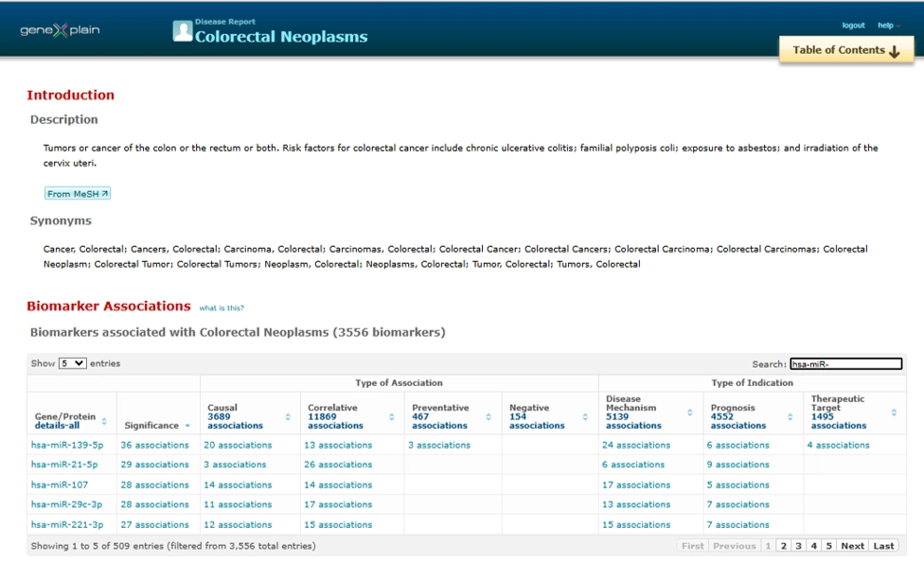
Task: Sort by Therapeutic Target column arrows
Action: tap(894, 413)
